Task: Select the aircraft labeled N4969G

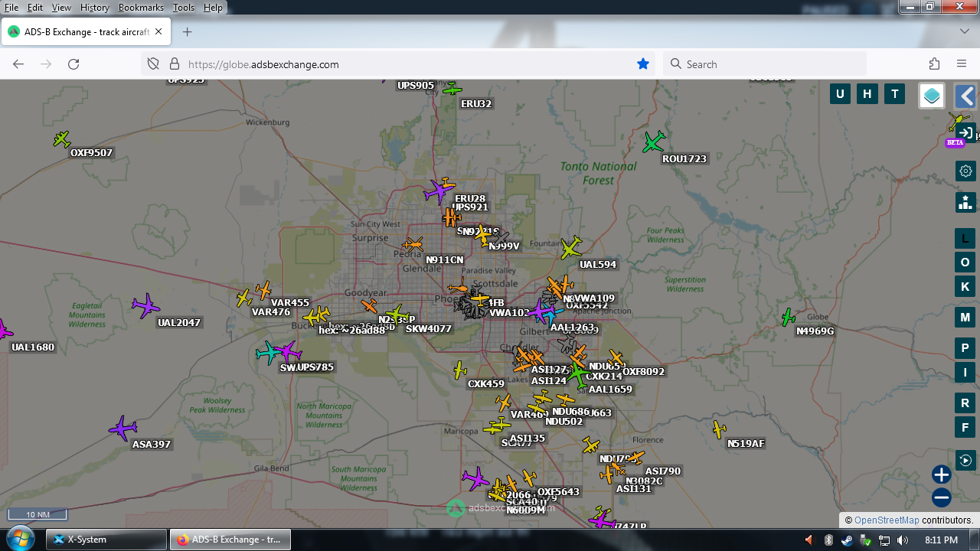Action: (788, 317)
